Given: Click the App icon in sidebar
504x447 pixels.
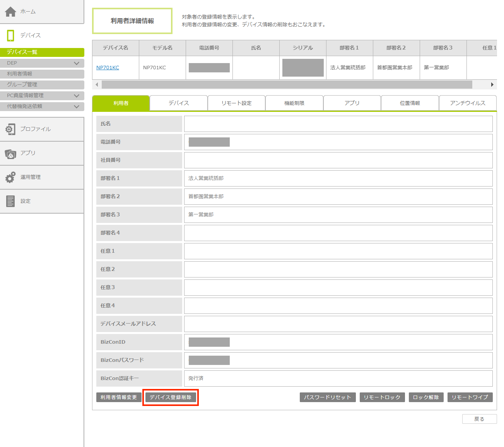Looking at the screenshot, I should click(10, 154).
